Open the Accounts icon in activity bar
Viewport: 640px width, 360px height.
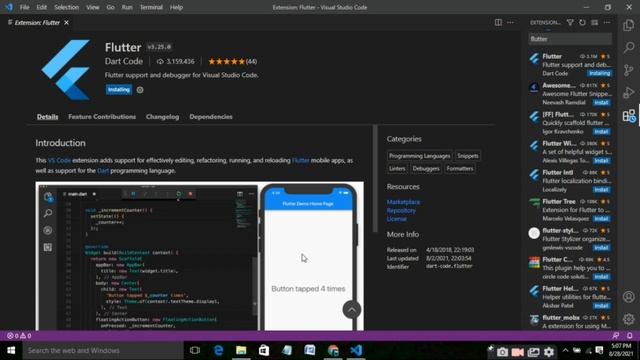[629, 297]
